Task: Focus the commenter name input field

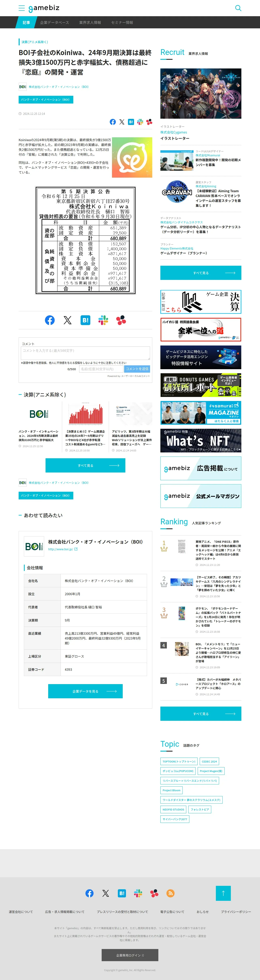Action: pos(101,369)
